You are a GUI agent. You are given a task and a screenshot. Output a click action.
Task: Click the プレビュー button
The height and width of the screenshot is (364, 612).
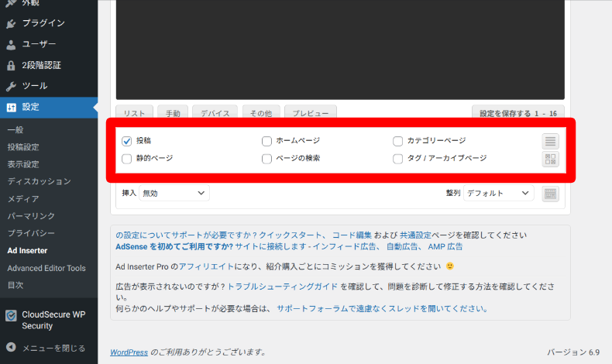click(311, 112)
